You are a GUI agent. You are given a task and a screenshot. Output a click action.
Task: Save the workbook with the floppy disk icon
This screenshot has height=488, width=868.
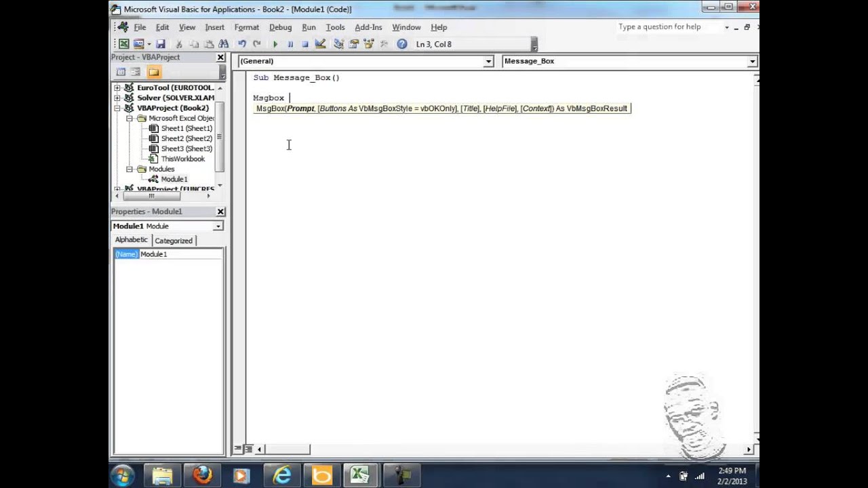click(x=161, y=44)
